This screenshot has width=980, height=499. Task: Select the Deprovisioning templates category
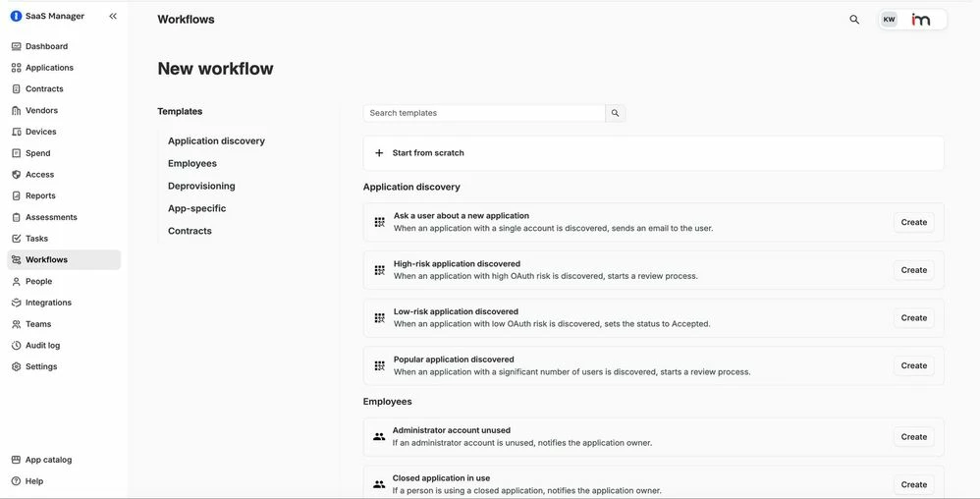[x=201, y=186]
